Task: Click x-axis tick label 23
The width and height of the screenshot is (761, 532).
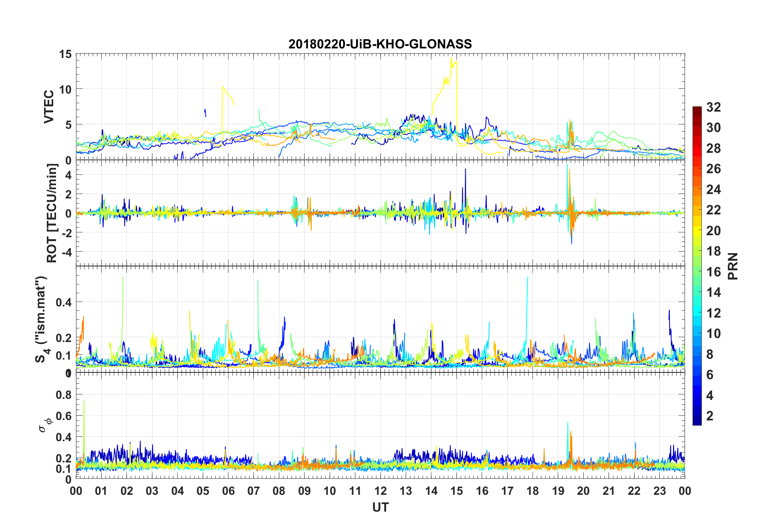Action: coord(659,491)
